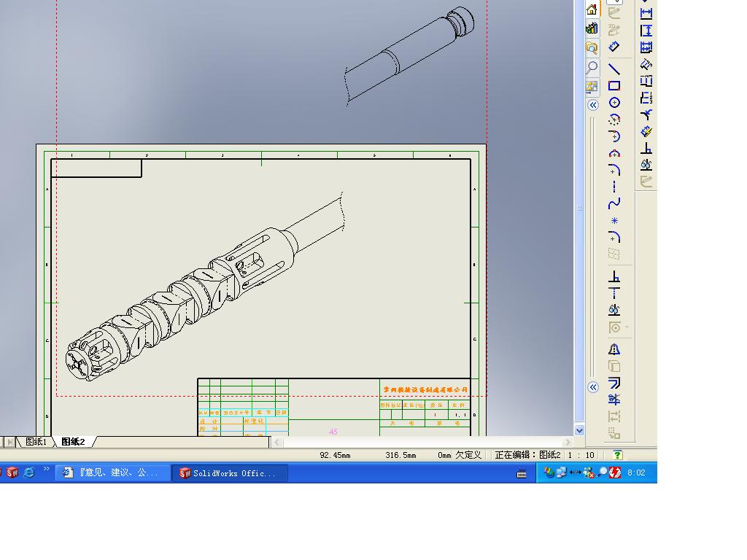Select the 3 Point Arc tool
747x560 pixels.
click(x=614, y=153)
